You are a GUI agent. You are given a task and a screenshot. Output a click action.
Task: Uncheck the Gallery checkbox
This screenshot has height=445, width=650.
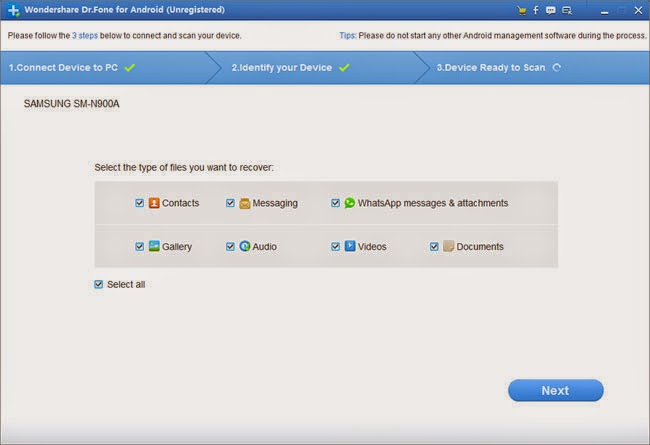pyautogui.click(x=139, y=246)
